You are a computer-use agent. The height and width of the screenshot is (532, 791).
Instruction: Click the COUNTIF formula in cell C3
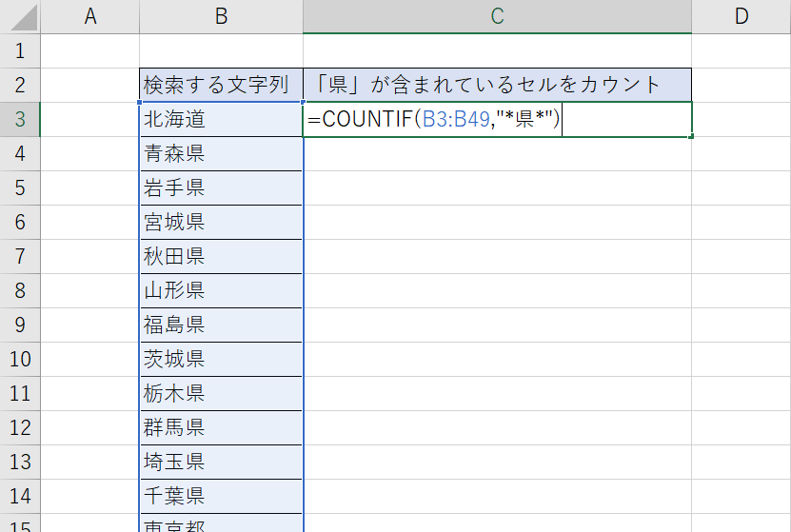pos(434,120)
